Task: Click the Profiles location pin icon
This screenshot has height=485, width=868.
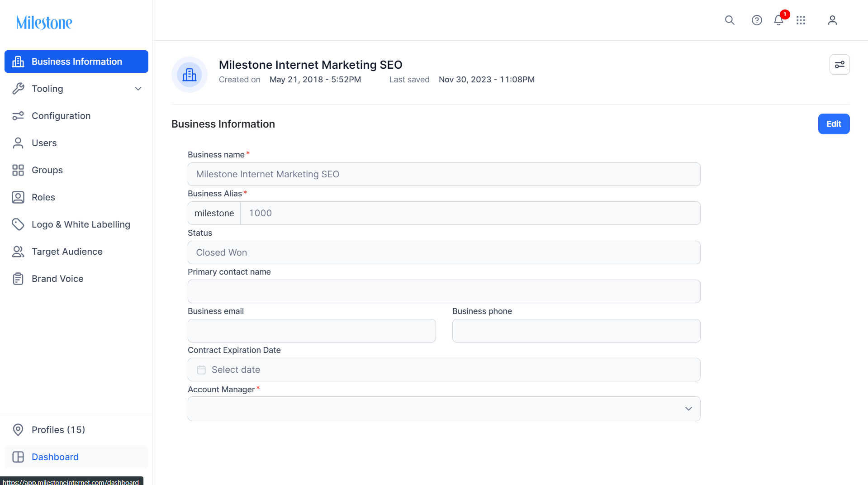Action: 18,430
